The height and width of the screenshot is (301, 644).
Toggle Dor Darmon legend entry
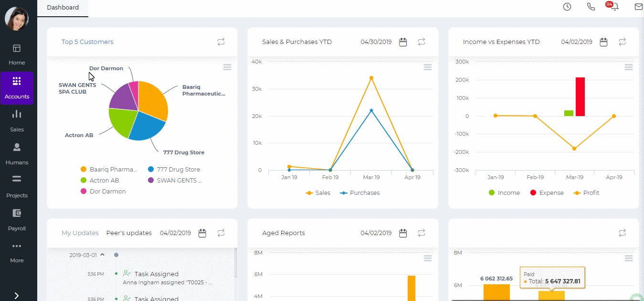coord(103,192)
